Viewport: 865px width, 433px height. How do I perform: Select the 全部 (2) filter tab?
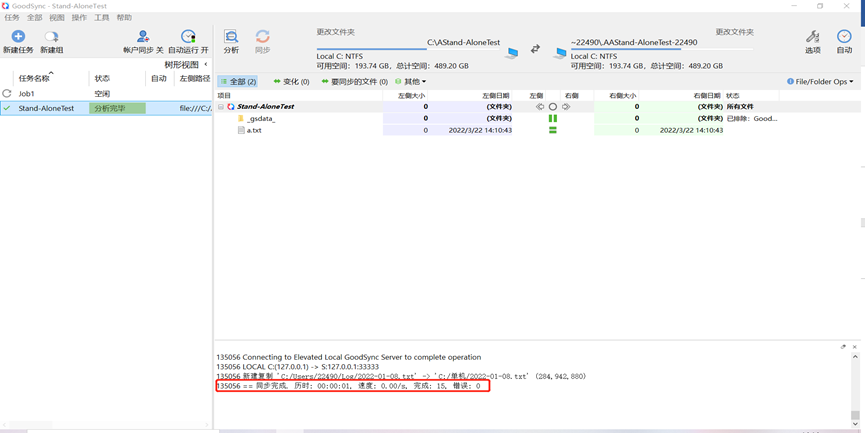click(238, 82)
